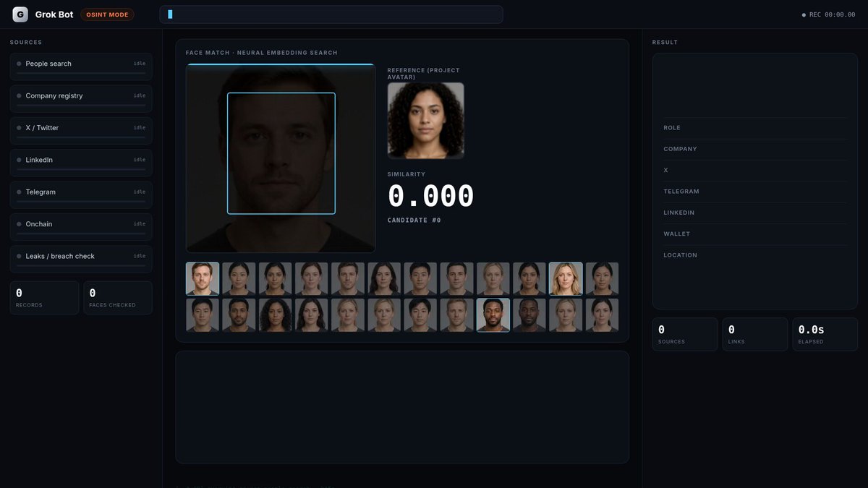Click the Faces Checked counter card
Viewport: 868px width, 488px height.
click(x=118, y=298)
